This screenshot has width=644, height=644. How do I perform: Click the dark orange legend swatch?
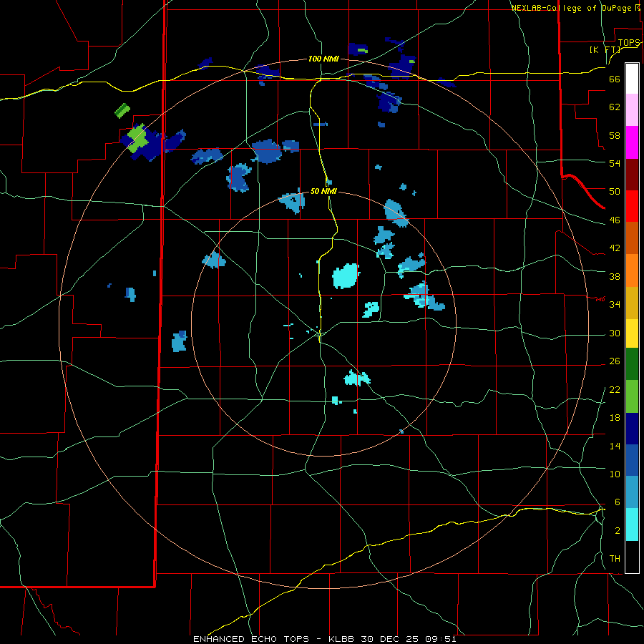coord(632,238)
